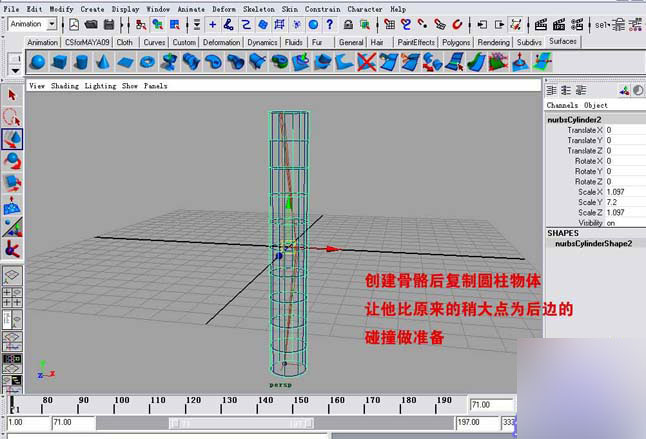Open the Animation menu set dropdown
The height and width of the screenshot is (439, 646).
click(52, 24)
